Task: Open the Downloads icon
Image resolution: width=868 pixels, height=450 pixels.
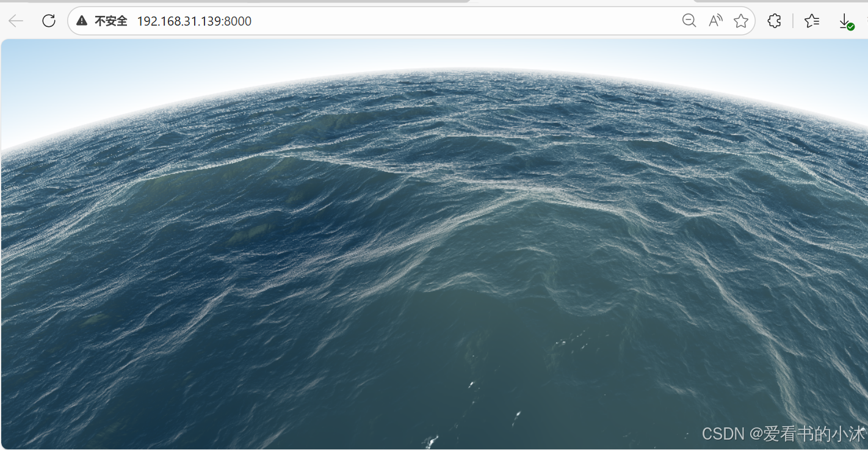Action: click(845, 21)
